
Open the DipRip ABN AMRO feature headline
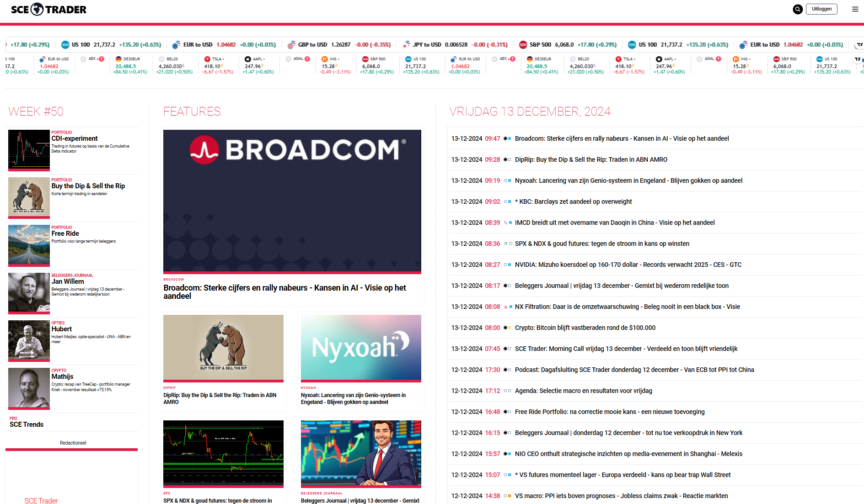pyautogui.click(x=220, y=398)
